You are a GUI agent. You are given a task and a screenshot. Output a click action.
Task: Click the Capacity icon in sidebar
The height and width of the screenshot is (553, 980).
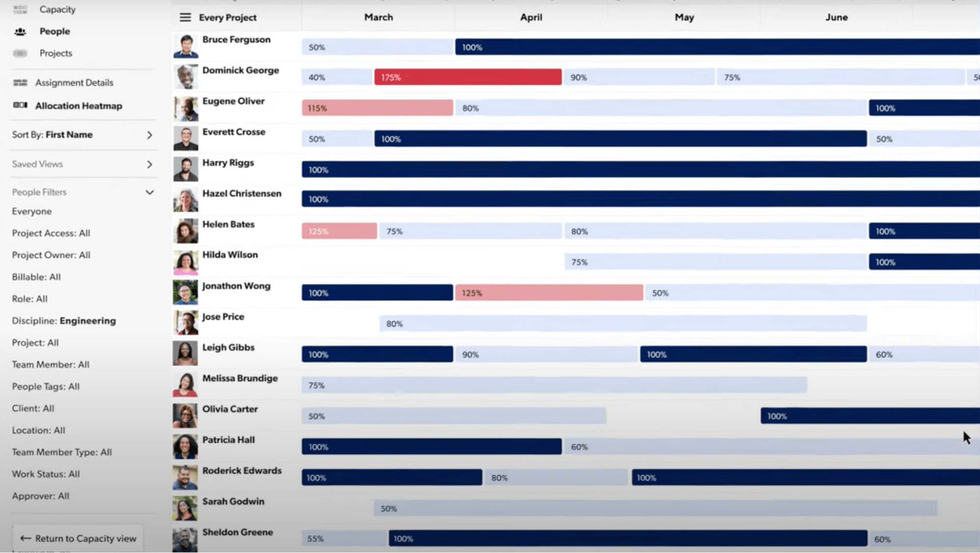[20, 9]
